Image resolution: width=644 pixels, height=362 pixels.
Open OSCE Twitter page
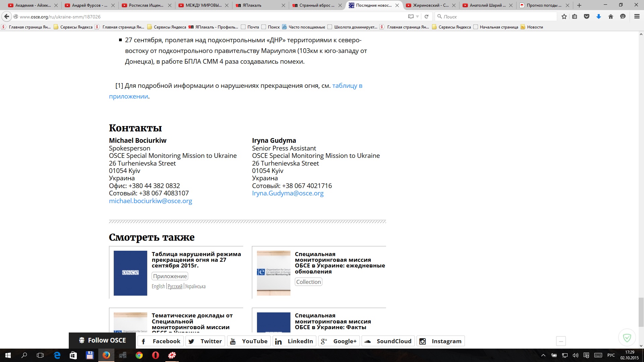click(205, 341)
